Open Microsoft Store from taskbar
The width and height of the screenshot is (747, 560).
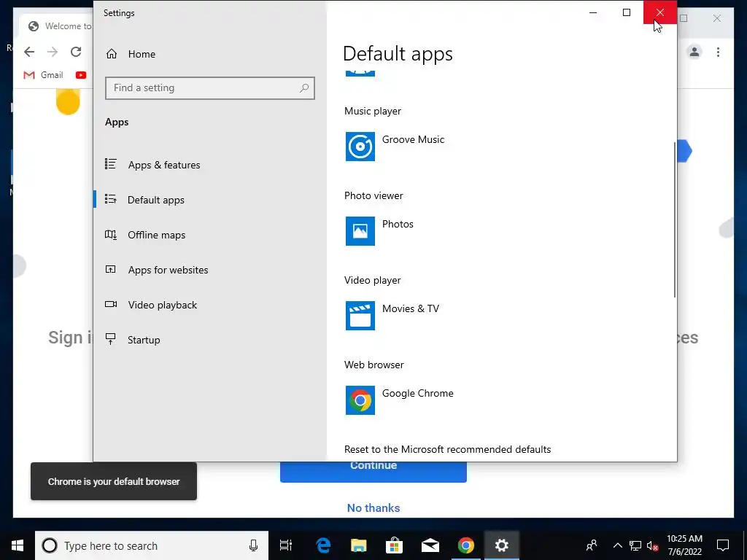click(x=395, y=545)
